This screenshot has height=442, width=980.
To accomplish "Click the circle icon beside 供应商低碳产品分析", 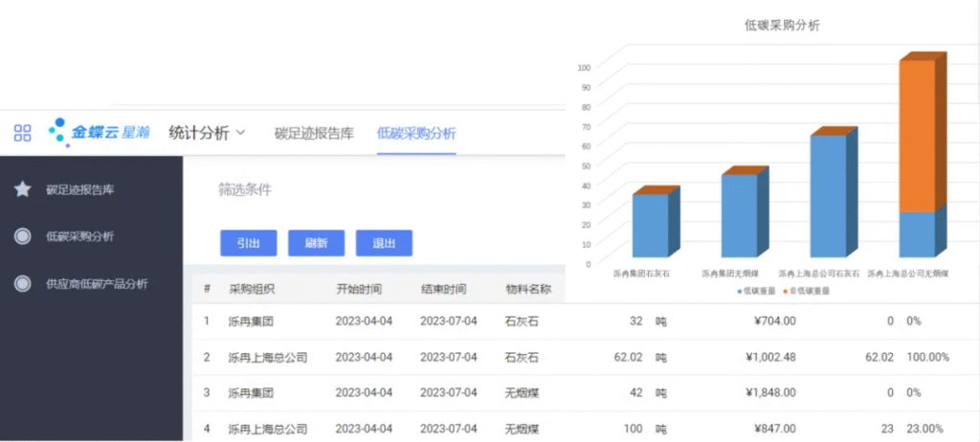I will [x=22, y=284].
